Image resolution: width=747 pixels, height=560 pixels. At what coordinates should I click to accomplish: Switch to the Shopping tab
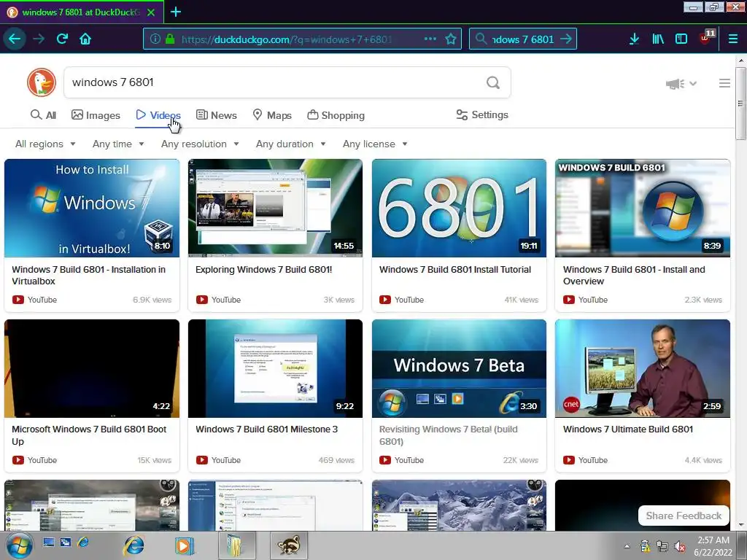pos(336,115)
